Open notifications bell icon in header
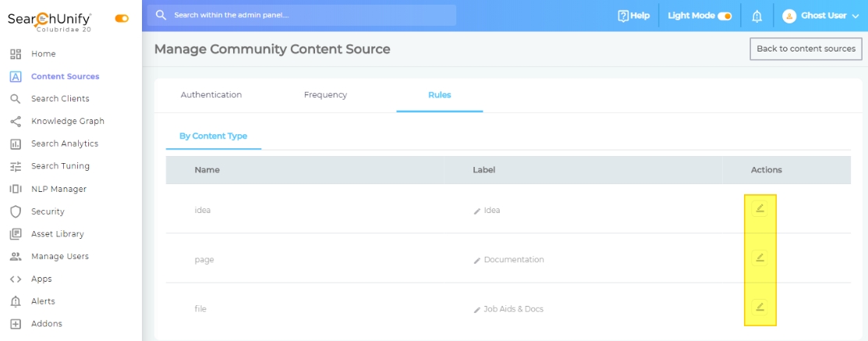The width and height of the screenshot is (868, 341). click(756, 16)
